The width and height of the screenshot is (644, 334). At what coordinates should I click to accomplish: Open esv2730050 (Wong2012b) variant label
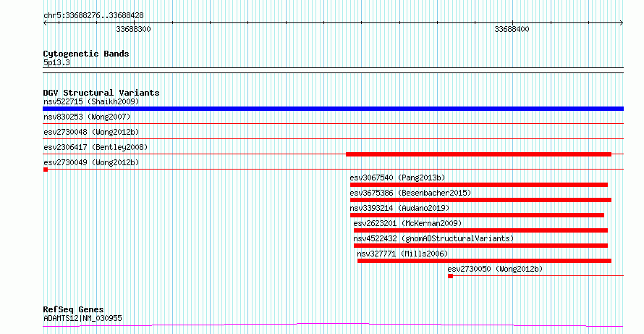496,269
